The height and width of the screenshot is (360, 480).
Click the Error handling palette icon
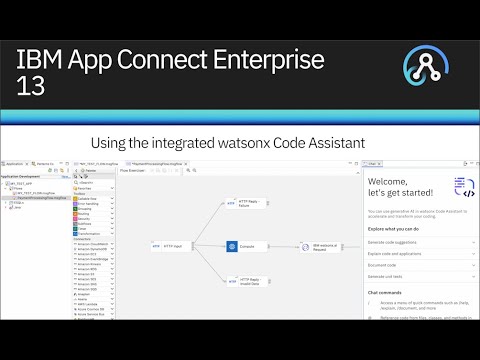pyautogui.click(x=75, y=204)
